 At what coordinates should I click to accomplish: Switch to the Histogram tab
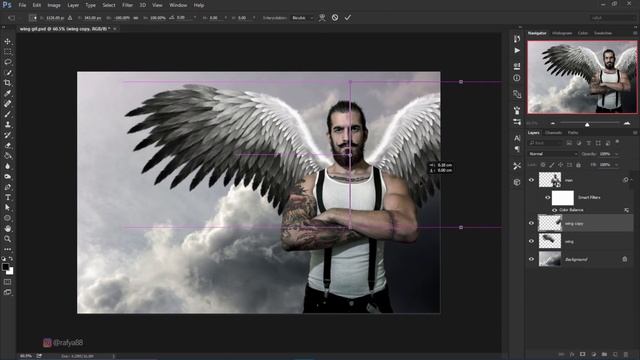tap(562, 33)
